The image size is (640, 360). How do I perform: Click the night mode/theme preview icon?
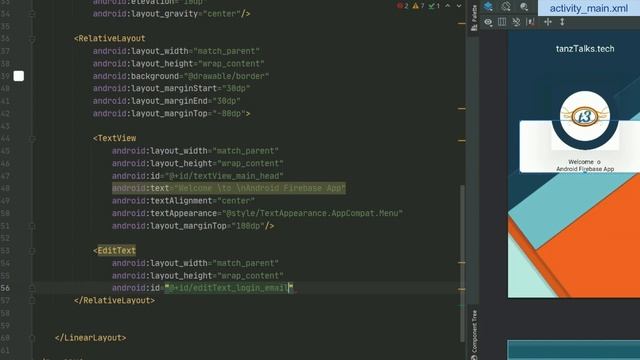point(524,7)
